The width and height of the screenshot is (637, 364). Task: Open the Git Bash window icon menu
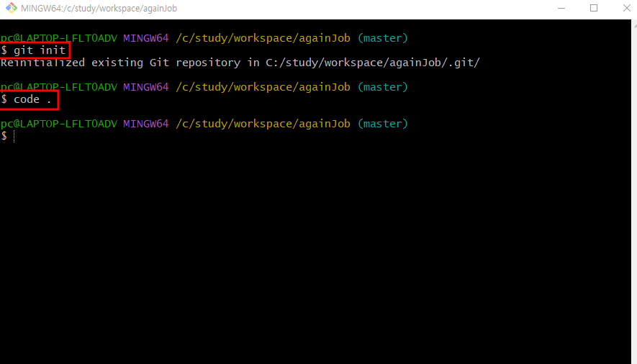click(12, 8)
